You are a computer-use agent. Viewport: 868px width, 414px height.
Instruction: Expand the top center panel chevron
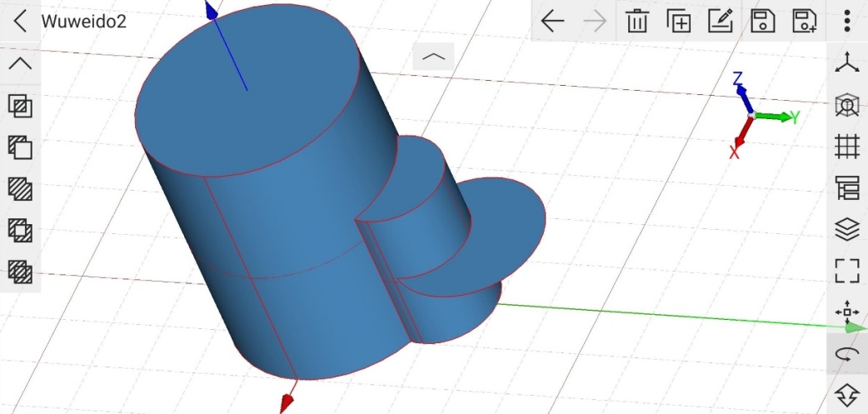point(433,57)
